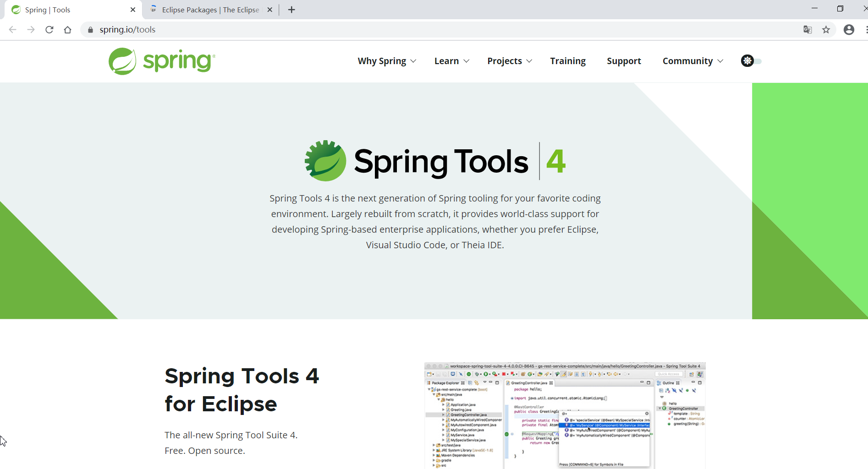Screen dimensions: 868x469
Task: Open the browser home page icon
Action: pos(68,30)
